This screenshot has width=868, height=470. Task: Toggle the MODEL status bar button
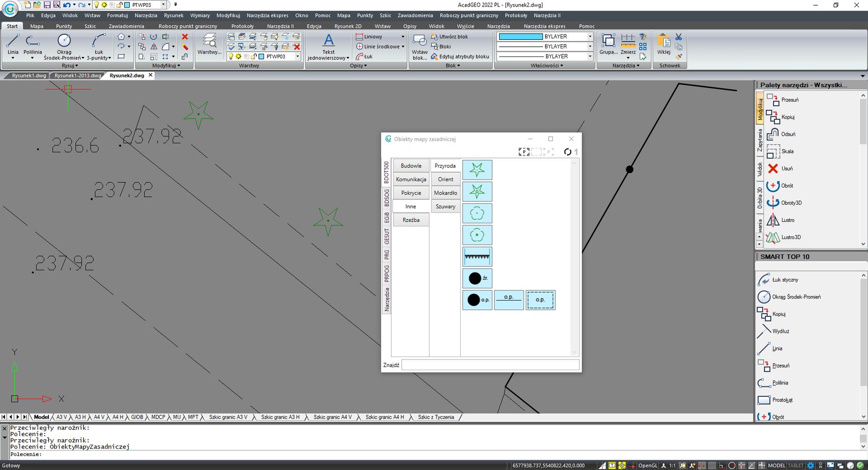(x=777, y=465)
